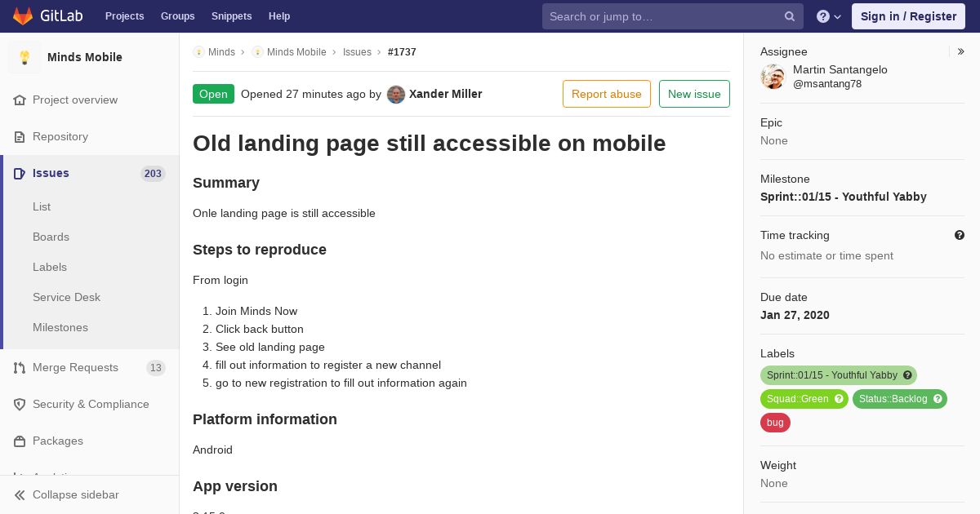Open Martin Santangelo's profile link
Image resolution: width=980 pixels, height=514 pixels.
840,70
